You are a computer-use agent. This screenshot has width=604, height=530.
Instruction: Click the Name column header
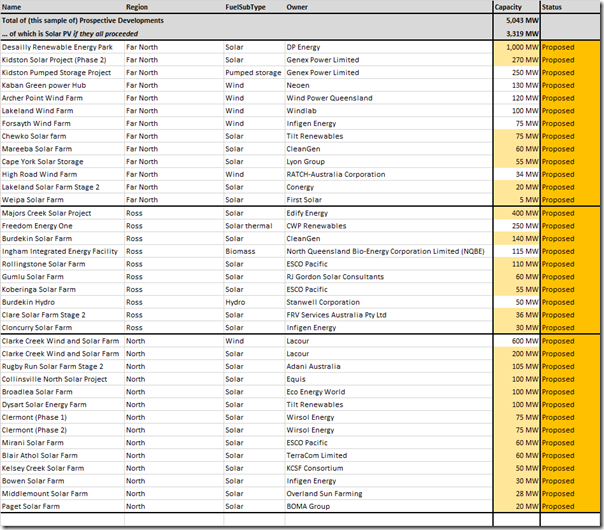(62, 7)
